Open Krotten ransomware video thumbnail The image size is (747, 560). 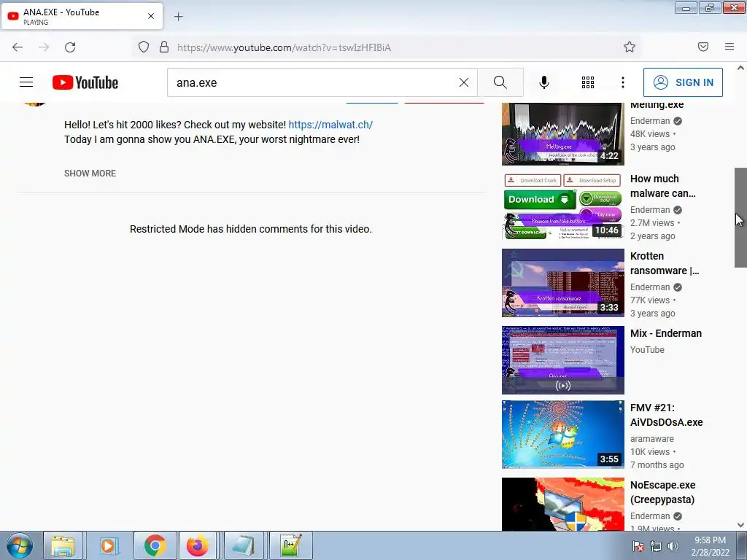click(562, 283)
